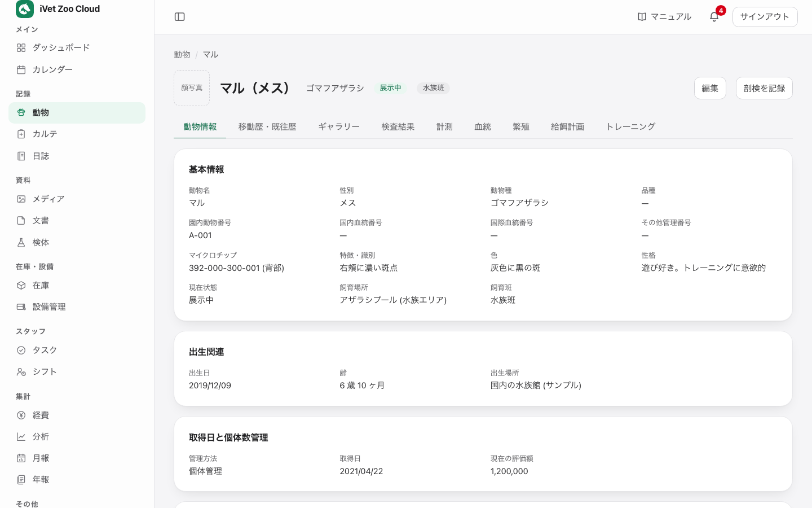The width and height of the screenshot is (812, 508).
Task: Click the 展示中 status badge
Action: [x=390, y=88]
